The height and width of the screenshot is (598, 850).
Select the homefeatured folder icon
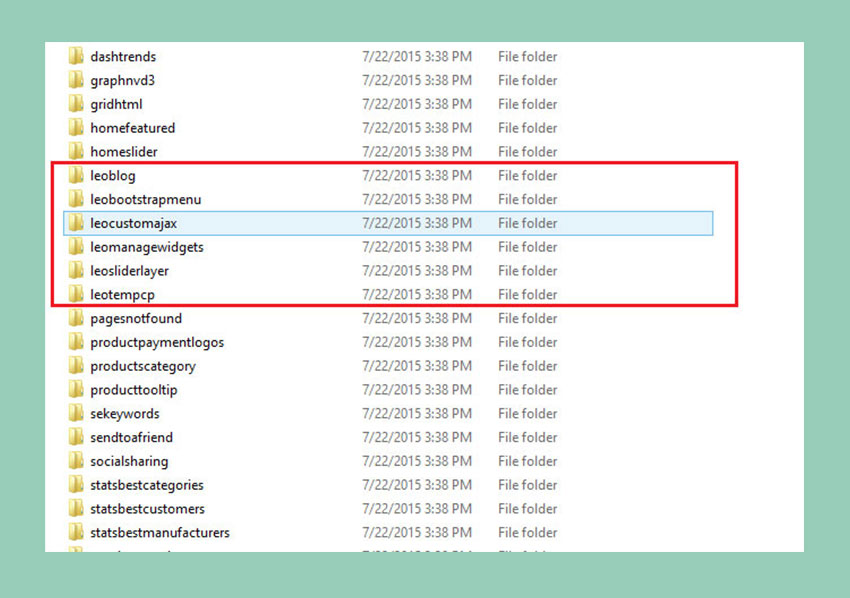point(76,128)
